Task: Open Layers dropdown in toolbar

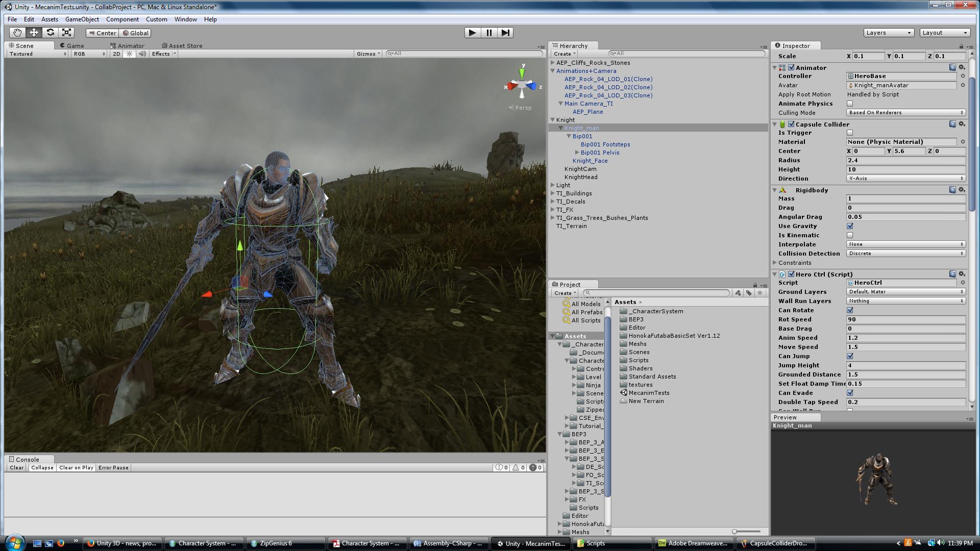Action: (889, 33)
